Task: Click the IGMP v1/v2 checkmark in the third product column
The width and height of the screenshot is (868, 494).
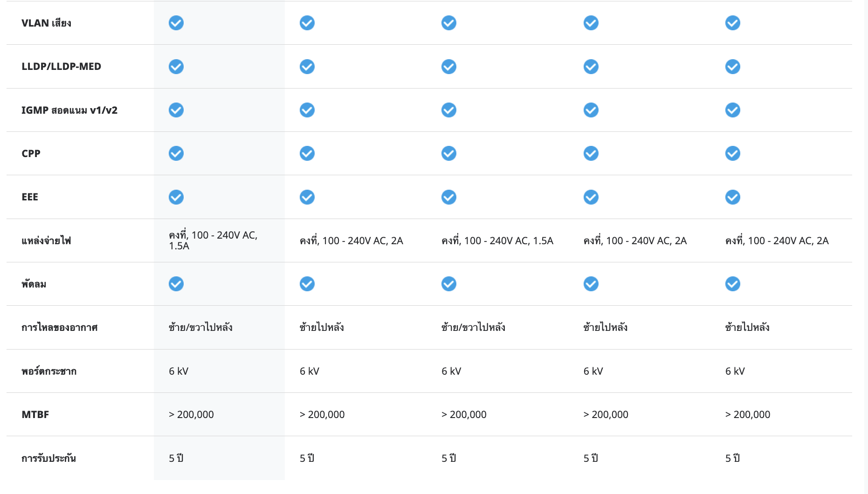Action: (448, 110)
